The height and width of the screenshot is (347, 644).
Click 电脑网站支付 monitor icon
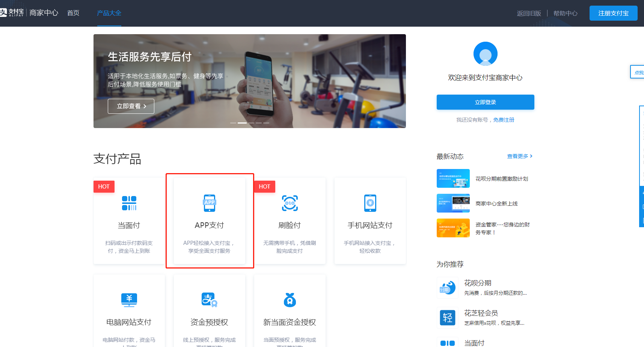coord(129,300)
